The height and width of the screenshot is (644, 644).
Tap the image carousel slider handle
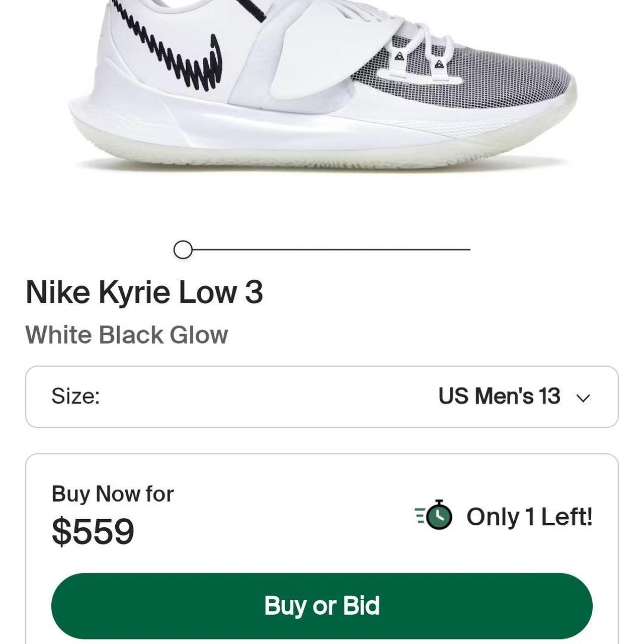183,249
